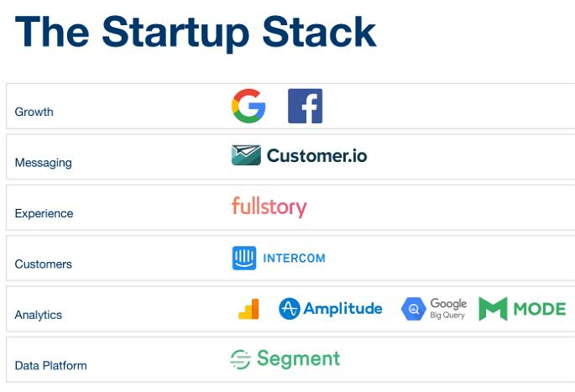Click the INTERCOM wordmark text
Image resolution: width=575 pixels, height=392 pixels.
(294, 259)
